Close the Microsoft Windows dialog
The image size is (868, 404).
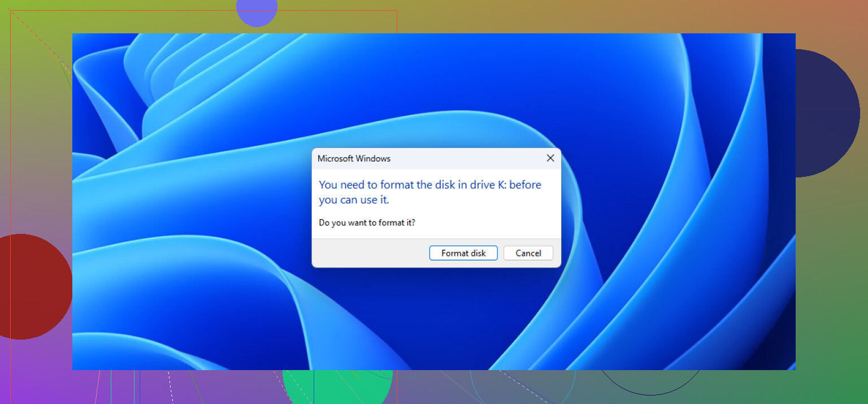click(x=550, y=158)
